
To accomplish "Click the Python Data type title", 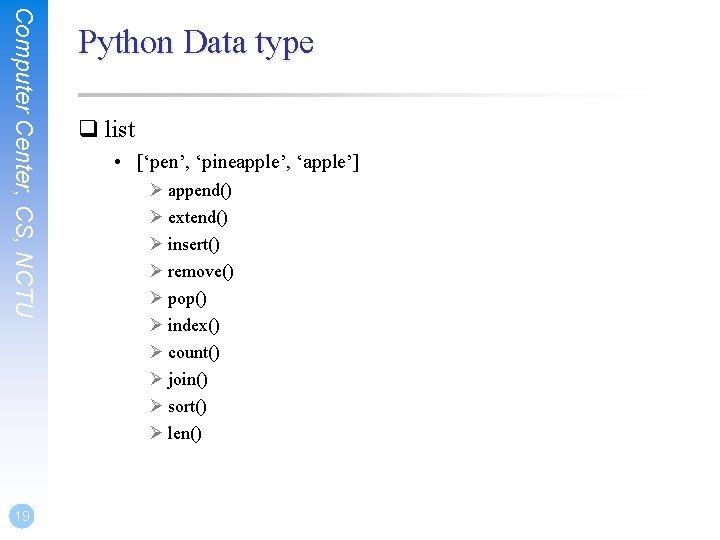I will point(196,43).
